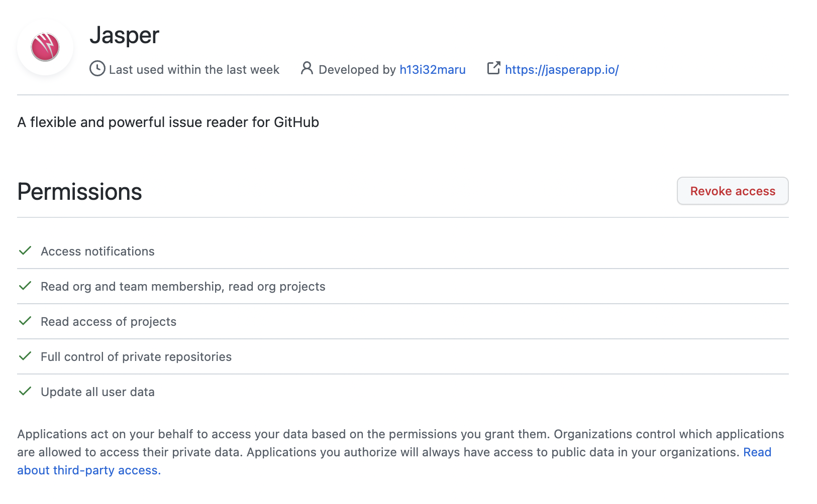Click the checkmark beside Access notifications
Viewport: 817px width, 504px height.
click(25, 251)
